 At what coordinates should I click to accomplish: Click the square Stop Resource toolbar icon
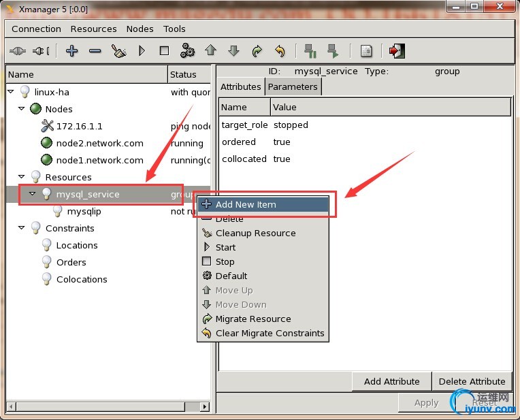[164, 51]
